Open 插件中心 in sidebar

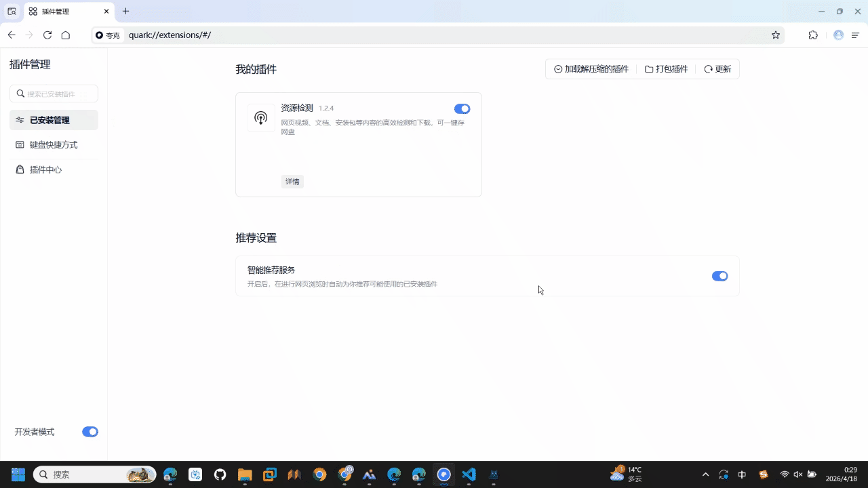tap(45, 169)
